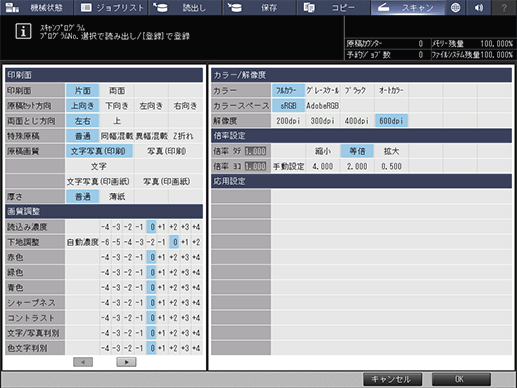Set resolution to 400dpi
Viewport: 517px width, 388px height.
point(357,121)
